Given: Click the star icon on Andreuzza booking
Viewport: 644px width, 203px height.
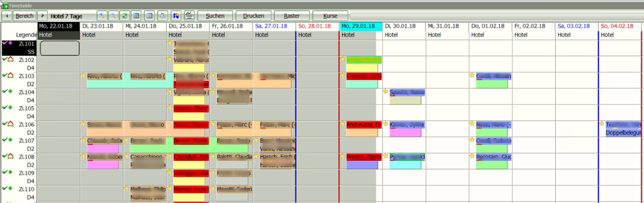Looking at the screenshot, I should coord(343,124).
